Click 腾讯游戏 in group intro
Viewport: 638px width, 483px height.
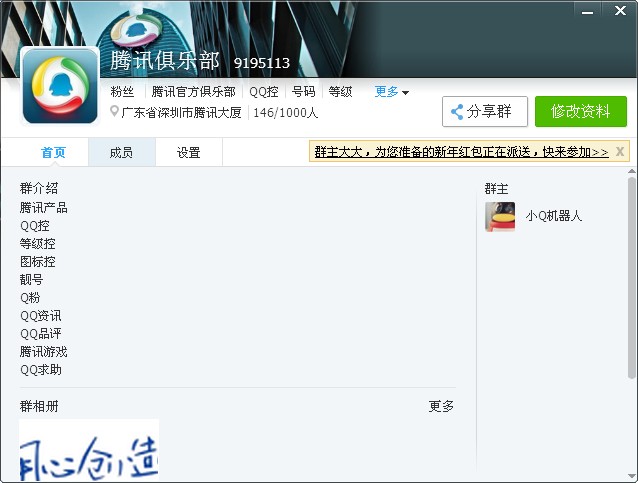point(44,352)
